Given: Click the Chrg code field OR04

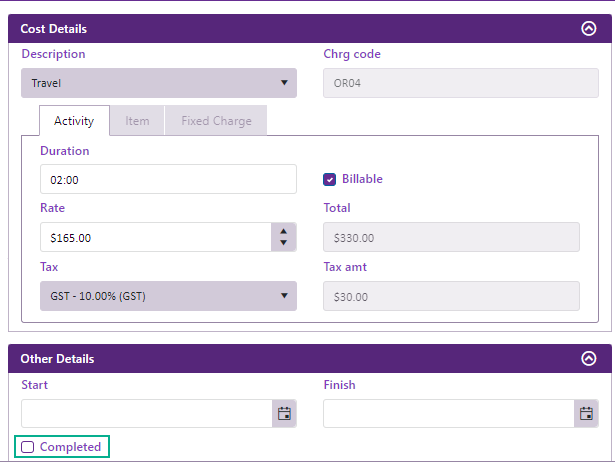Looking at the screenshot, I should pyautogui.click(x=451, y=83).
